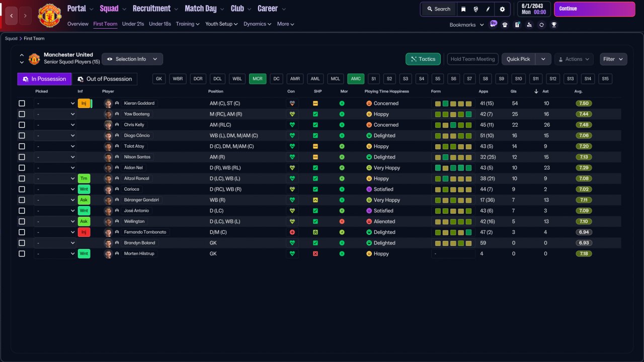Open the report bookmark icon beside the shirt
The image size is (644, 362).
coord(517,25)
